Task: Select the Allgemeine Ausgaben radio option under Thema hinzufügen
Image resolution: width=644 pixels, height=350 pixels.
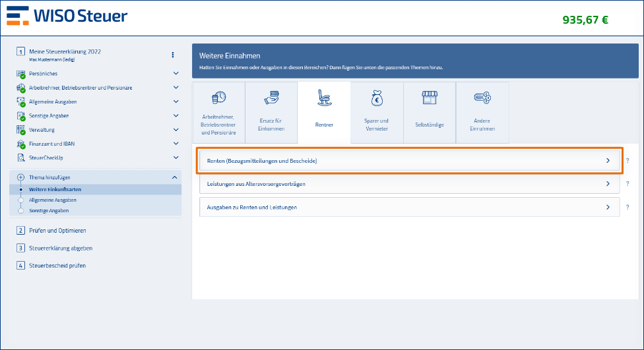Action: (21, 200)
